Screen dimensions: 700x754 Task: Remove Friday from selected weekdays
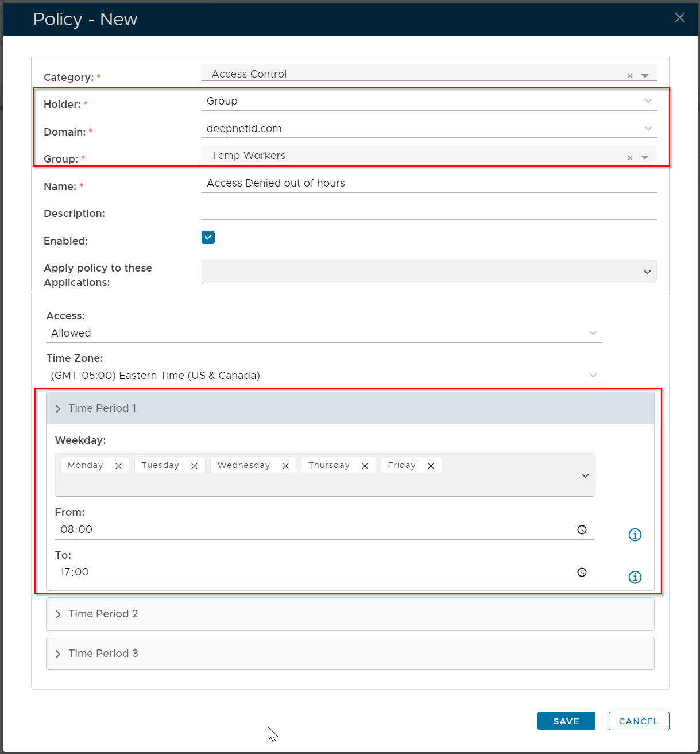(431, 466)
